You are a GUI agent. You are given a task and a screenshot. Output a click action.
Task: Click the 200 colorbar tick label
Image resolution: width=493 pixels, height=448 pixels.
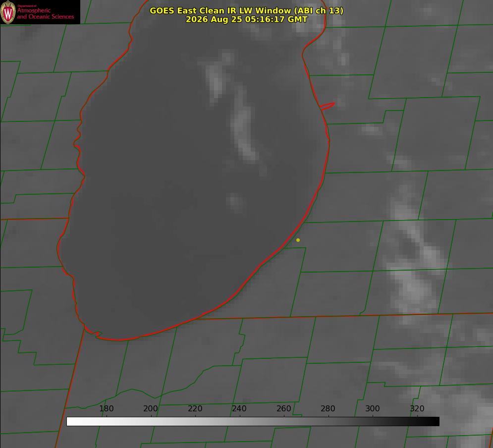pos(151,408)
